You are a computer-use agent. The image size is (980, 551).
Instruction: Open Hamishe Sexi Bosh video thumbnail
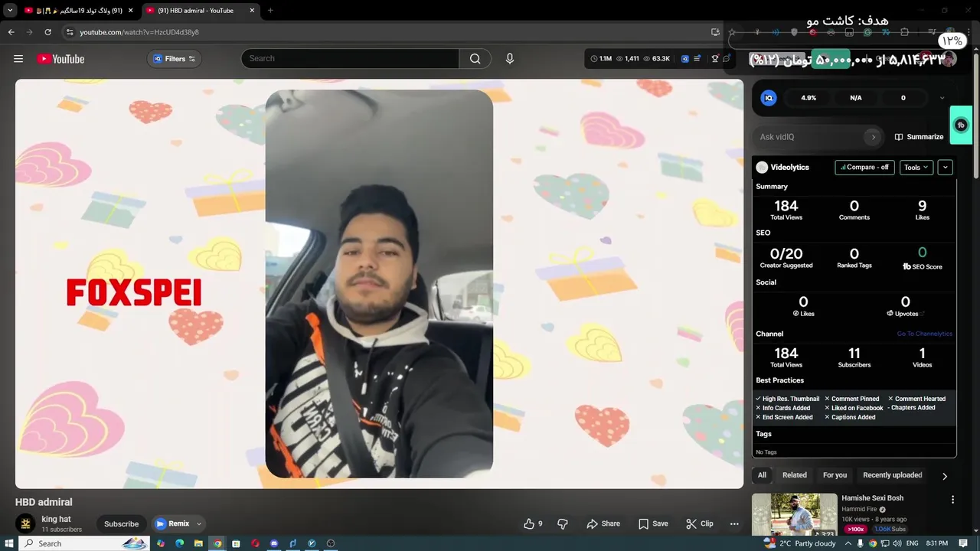pyautogui.click(x=795, y=515)
